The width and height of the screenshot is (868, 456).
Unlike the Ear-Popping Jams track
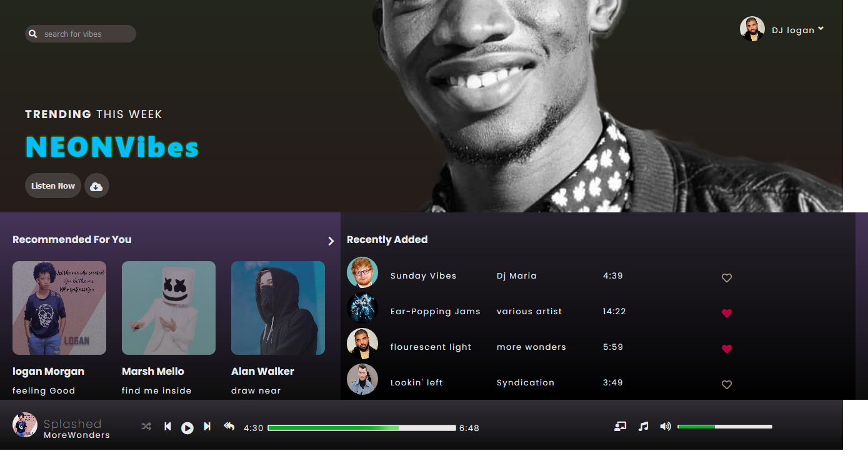click(727, 314)
